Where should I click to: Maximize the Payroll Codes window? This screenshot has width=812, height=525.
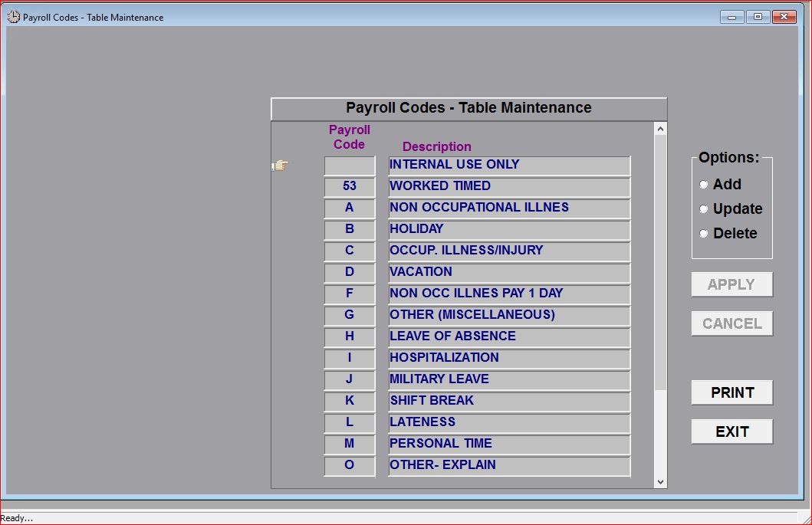758,17
